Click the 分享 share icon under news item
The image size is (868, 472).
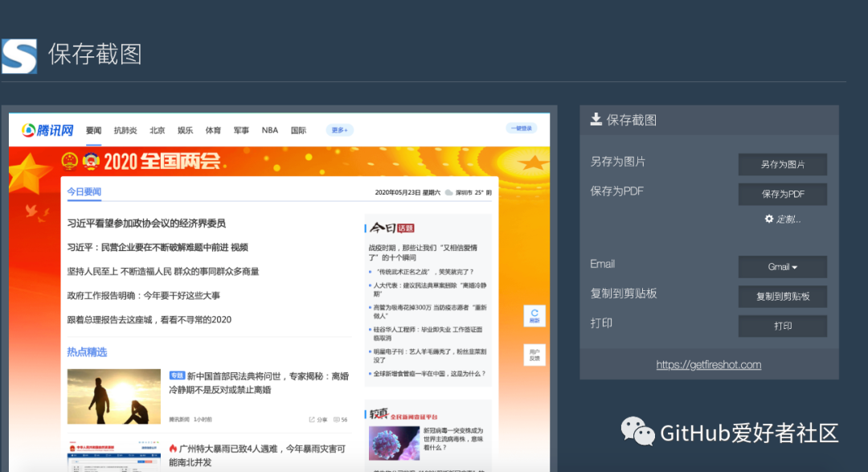tap(317, 420)
